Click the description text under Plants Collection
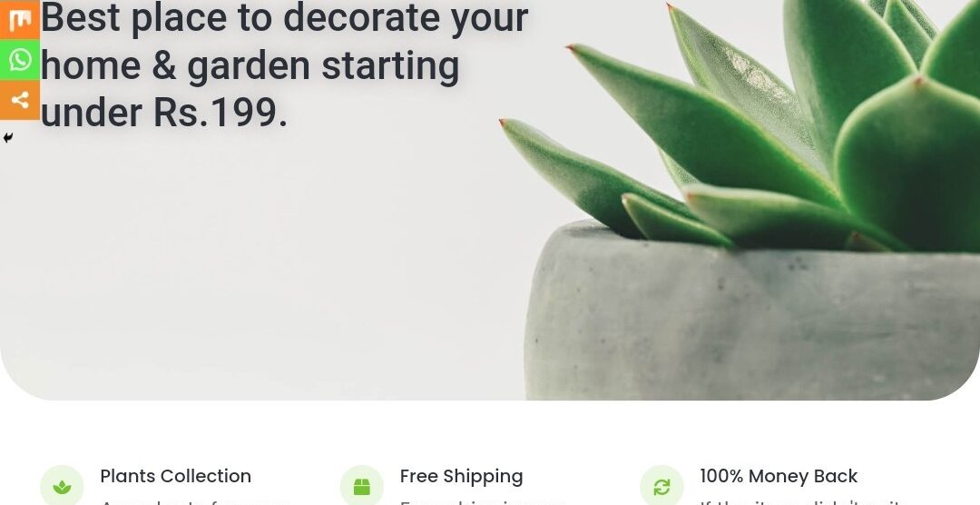 (x=194, y=501)
